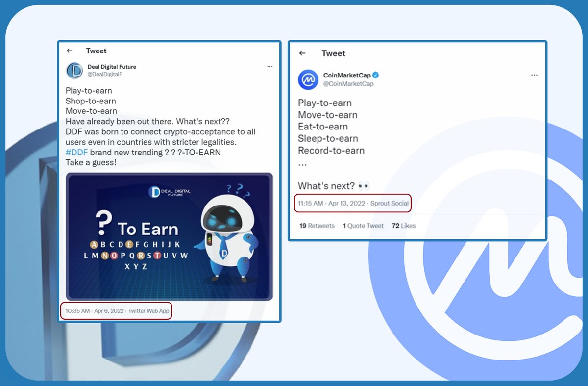
Task: Click the "Record-to-earn" line
Action: (331, 151)
